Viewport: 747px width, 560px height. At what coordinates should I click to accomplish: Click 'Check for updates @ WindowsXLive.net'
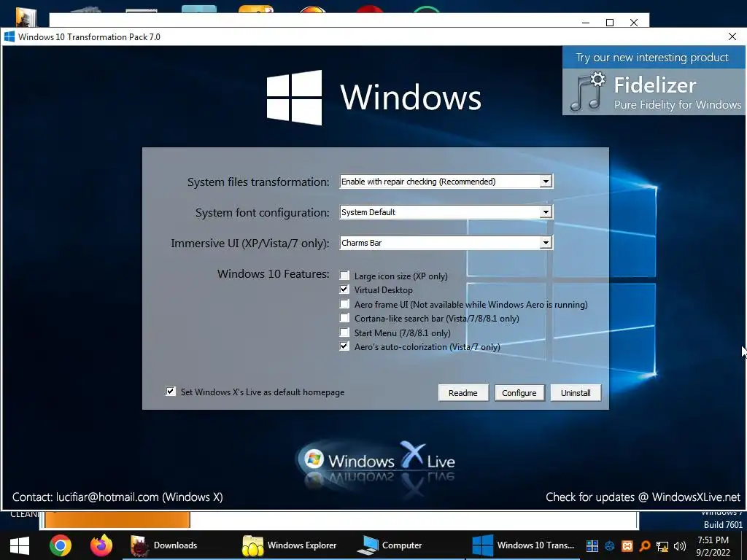click(x=643, y=497)
